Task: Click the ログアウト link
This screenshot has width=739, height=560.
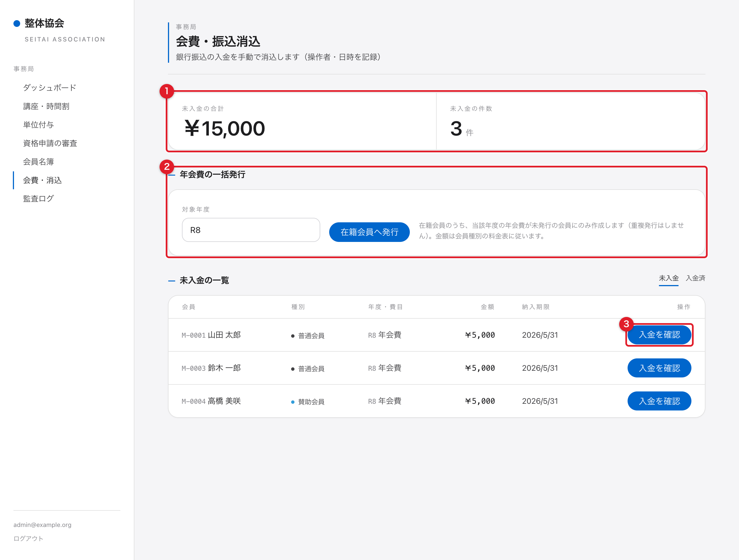Action: pos(28,538)
